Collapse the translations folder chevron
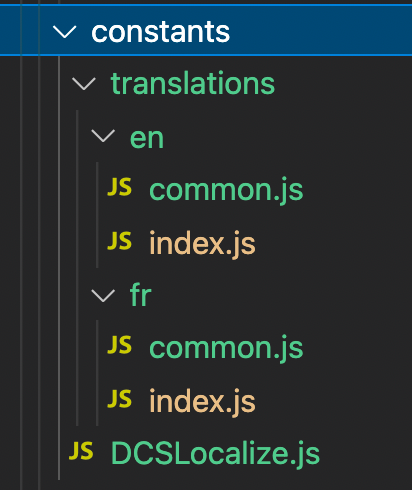This screenshot has height=490, width=412. click(84, 84)
